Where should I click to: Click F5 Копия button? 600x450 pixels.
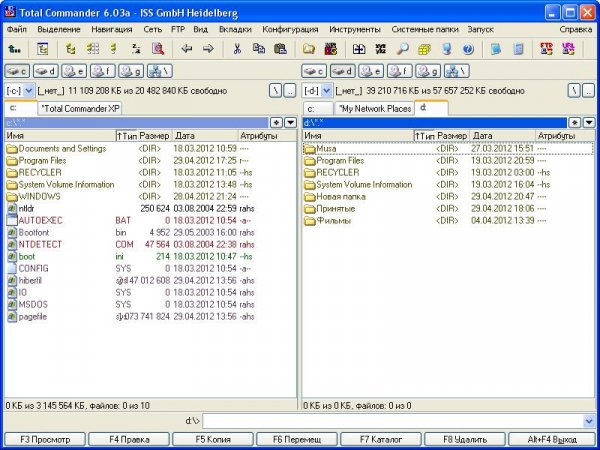coord(213,439)
